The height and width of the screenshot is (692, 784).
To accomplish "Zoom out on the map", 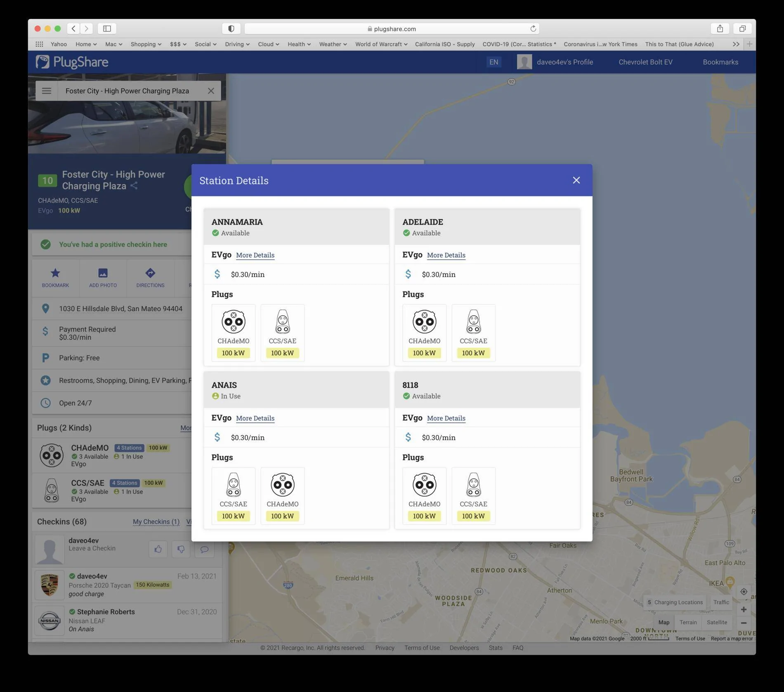I will pyautogui.click(x=744, y=623).
